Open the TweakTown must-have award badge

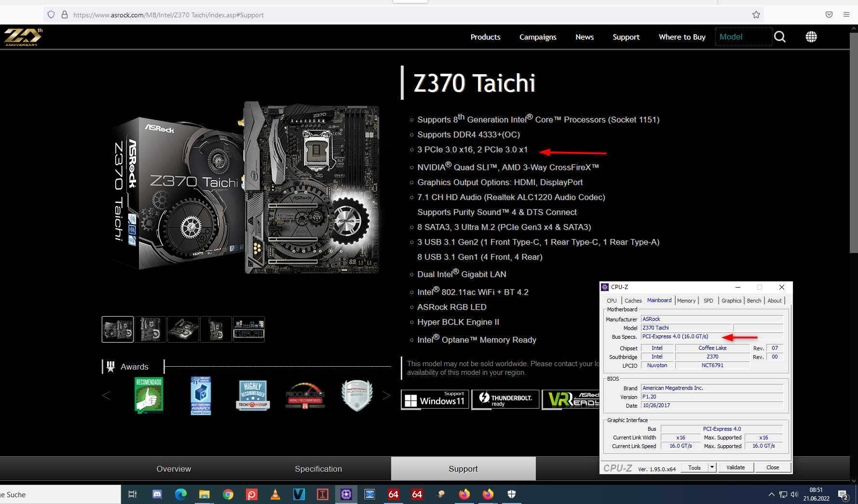pyautogui.click(x=201, y=396)
